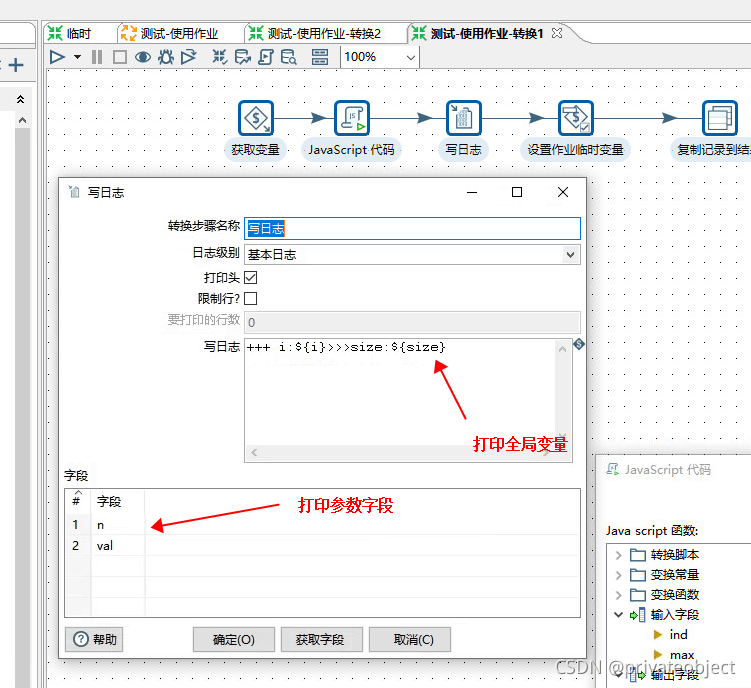
Task: Select the 测试-使用作业-转换1 tab
Action: (x=478, y=34)
